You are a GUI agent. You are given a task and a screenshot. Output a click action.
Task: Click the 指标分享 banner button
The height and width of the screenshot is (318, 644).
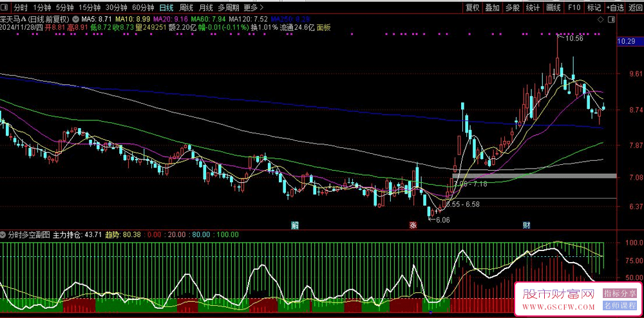620,294
